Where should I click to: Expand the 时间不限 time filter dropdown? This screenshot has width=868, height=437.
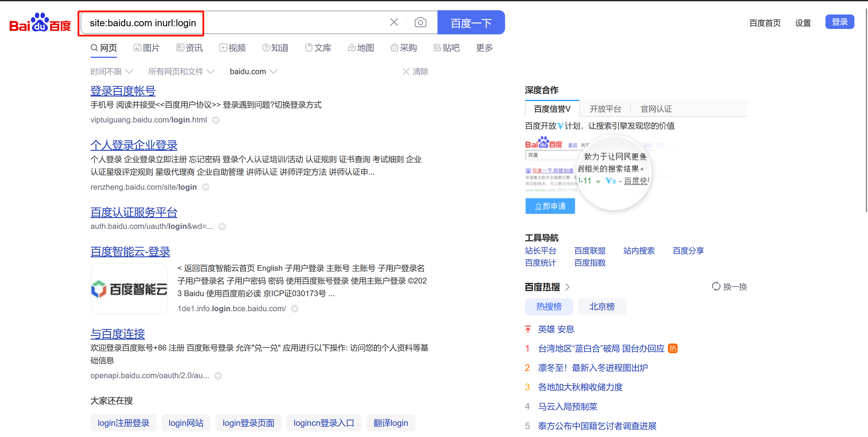(x=112, y=71)
